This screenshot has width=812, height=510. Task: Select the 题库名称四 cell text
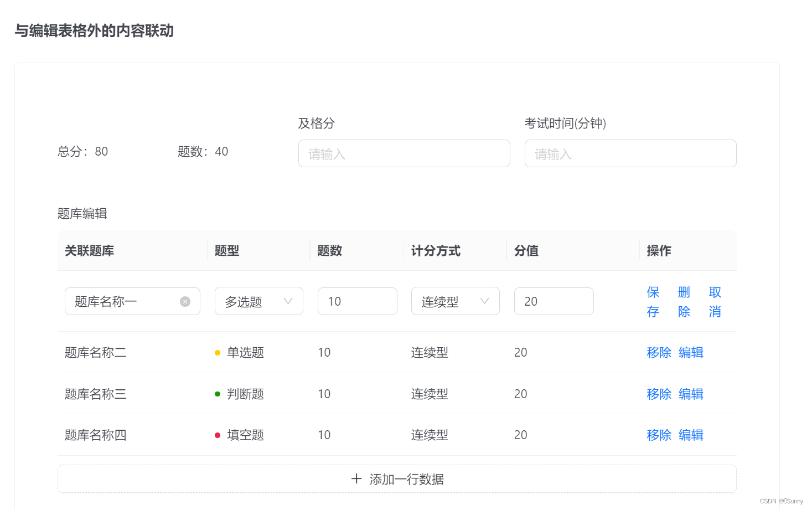coord(95,435)
